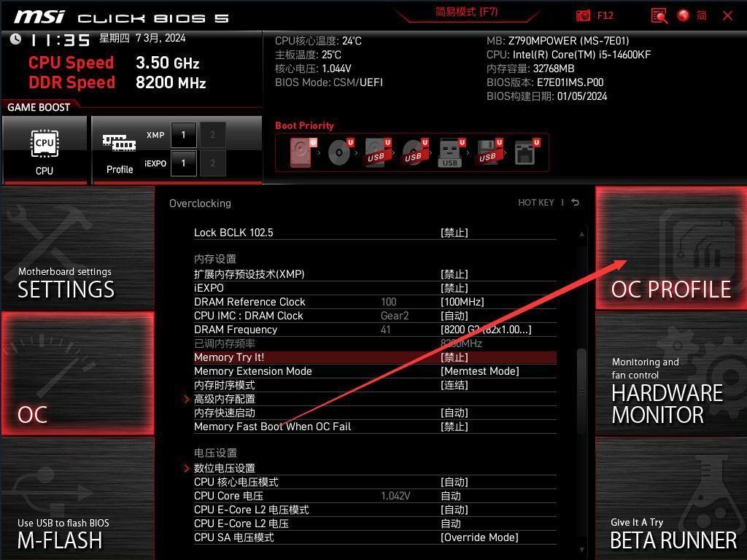Click the Boot Priority heading
The height and width of the screenshot is (560, 747).
pos(304,125)
